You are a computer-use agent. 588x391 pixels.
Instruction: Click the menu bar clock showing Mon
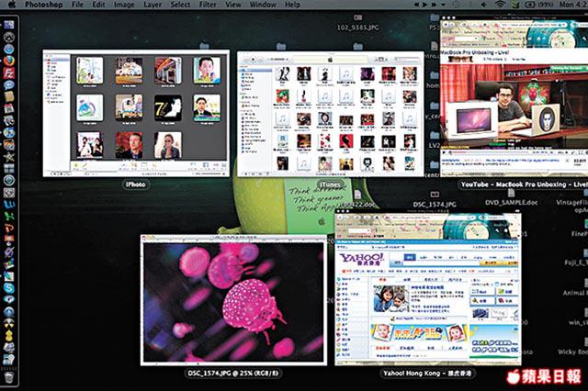coord(573,5)
